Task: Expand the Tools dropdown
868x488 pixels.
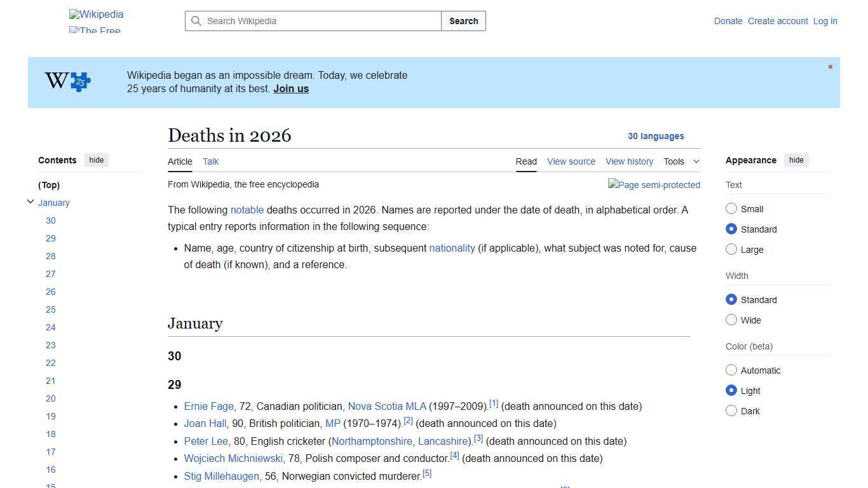Action: point(681,161)
